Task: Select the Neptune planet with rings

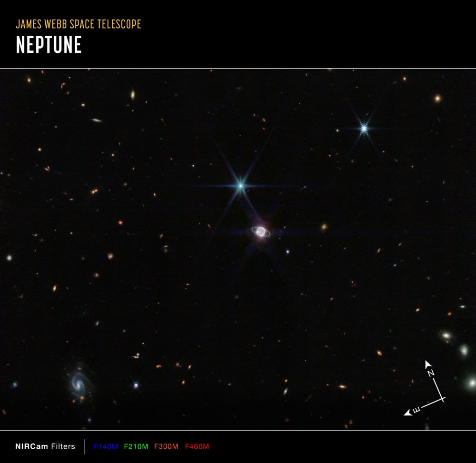Action: click(x=260, y=231)
